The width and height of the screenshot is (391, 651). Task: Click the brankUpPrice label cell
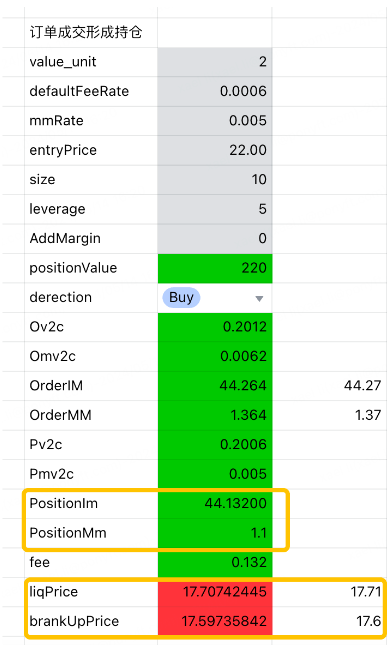(x=91, y=622)
